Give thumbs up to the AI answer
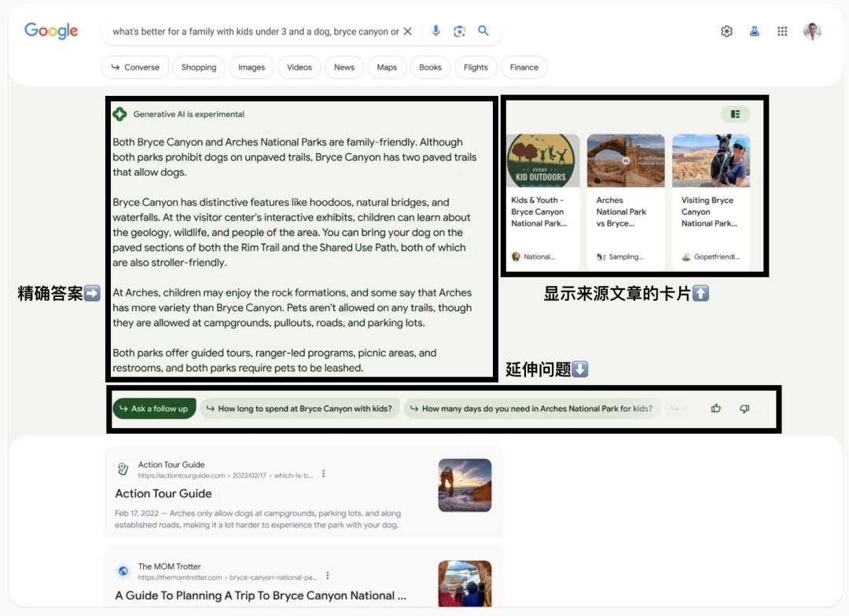 pyautogui.click(x=716, y=409)
